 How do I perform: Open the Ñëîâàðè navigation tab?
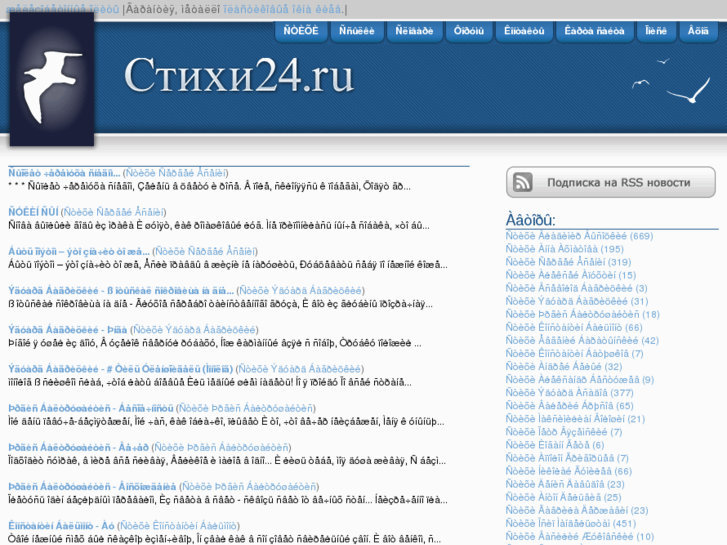pos(414,31)
